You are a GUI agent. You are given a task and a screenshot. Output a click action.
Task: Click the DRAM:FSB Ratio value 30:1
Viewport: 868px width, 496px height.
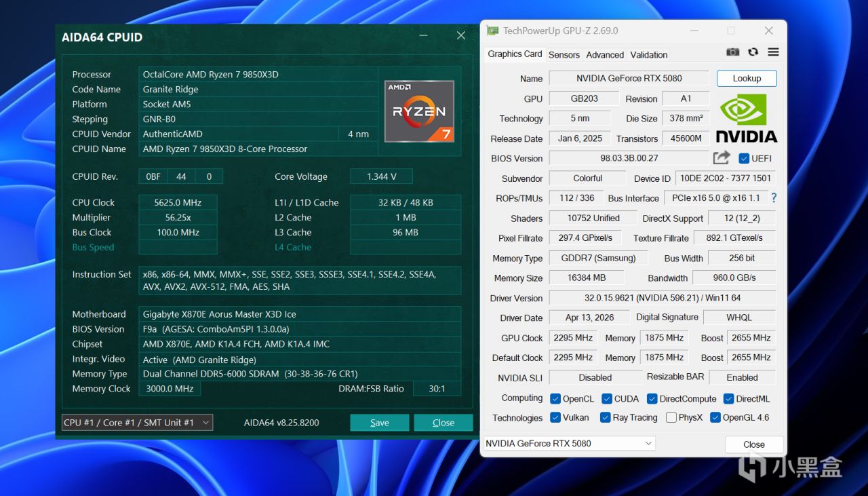(x=437, y=389)
